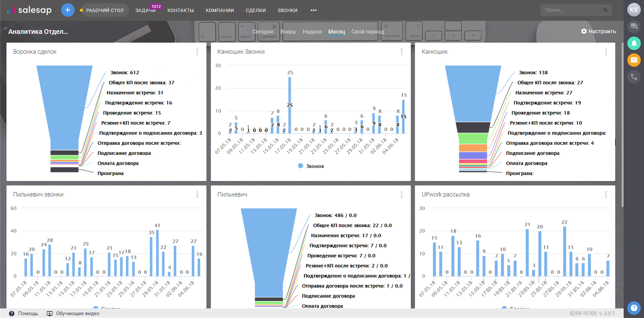Open the orange mail icon
Viewport: 644px width, 318px height.
click(x=634, y=60)
